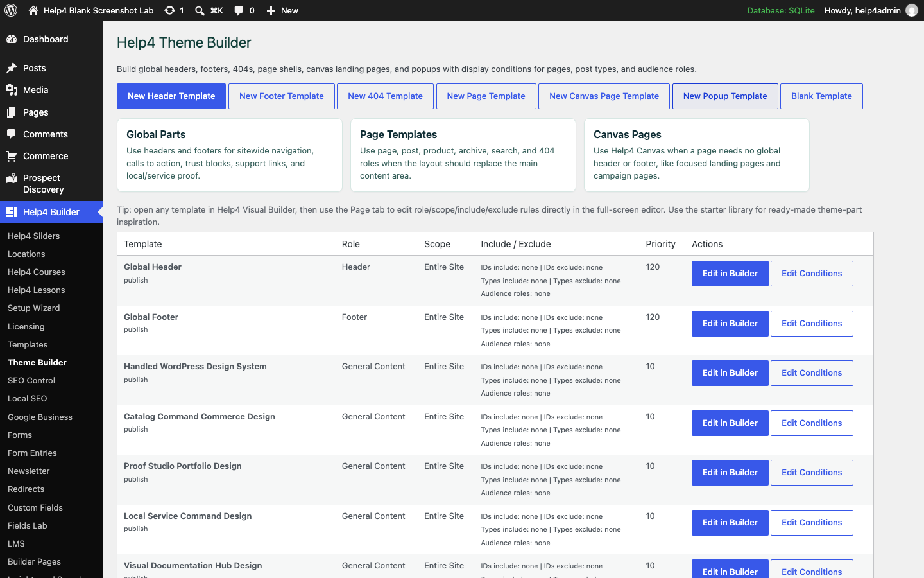This screenshot has height=578, width=924.
Task: Create a Blank Template
Action: (821, 96)
